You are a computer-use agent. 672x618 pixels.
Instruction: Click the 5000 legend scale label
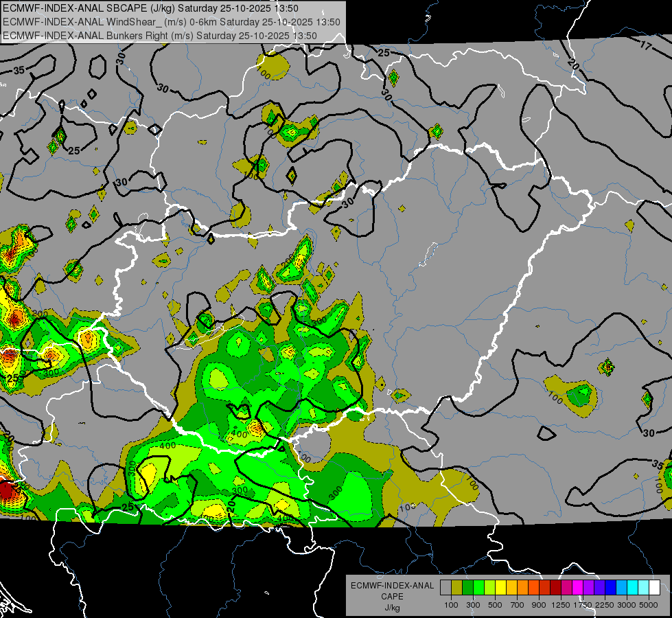click(649, 605)
